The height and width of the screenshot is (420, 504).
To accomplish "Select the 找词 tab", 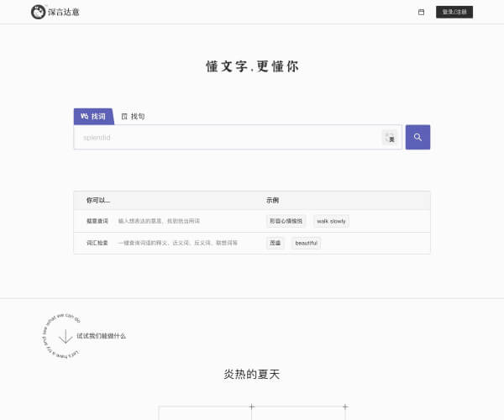I will pos(93,116).
